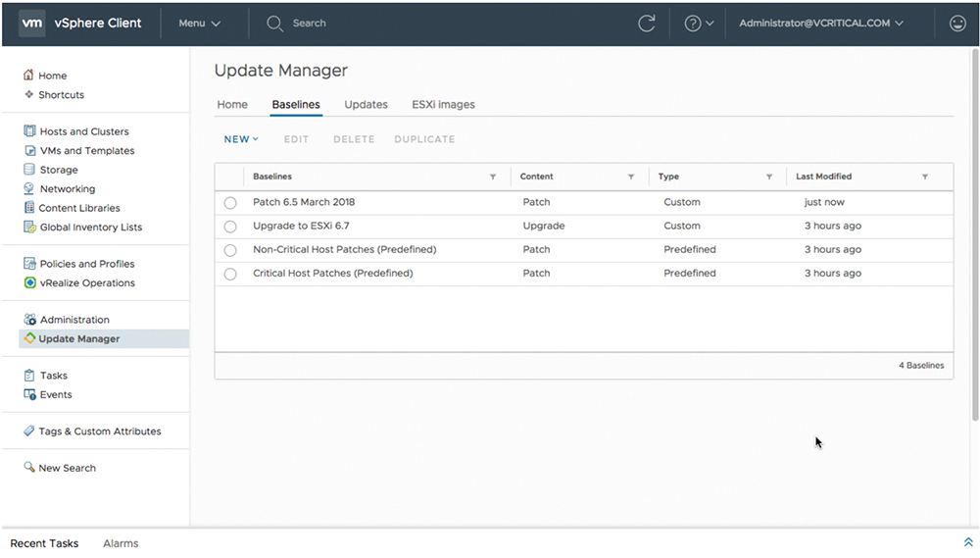980x558 pixels.
Task: Click the EDIT button
Action: coord(296,139)
